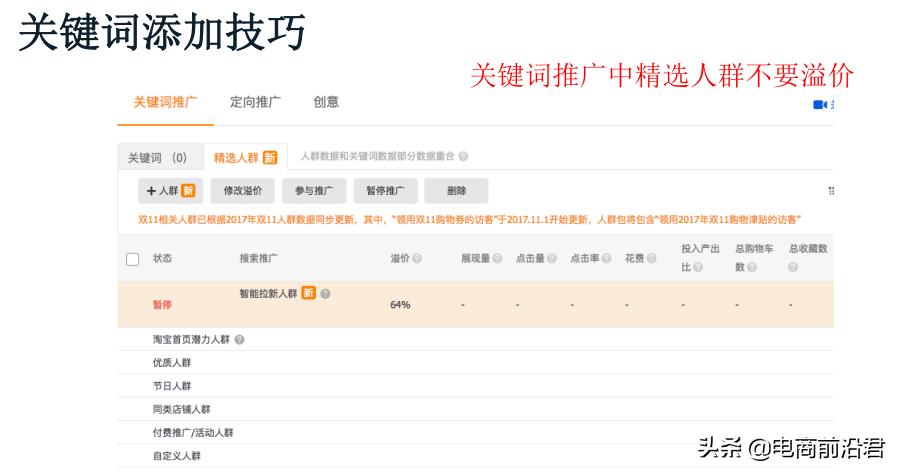
Task: Open the 定向推广 tab
Action: (255, 102)
